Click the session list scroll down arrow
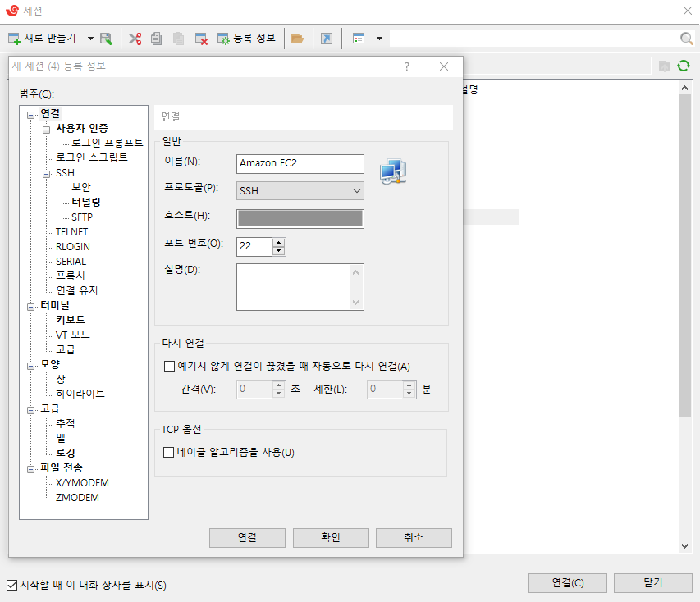Screen dimensions: 700x602 685,545
